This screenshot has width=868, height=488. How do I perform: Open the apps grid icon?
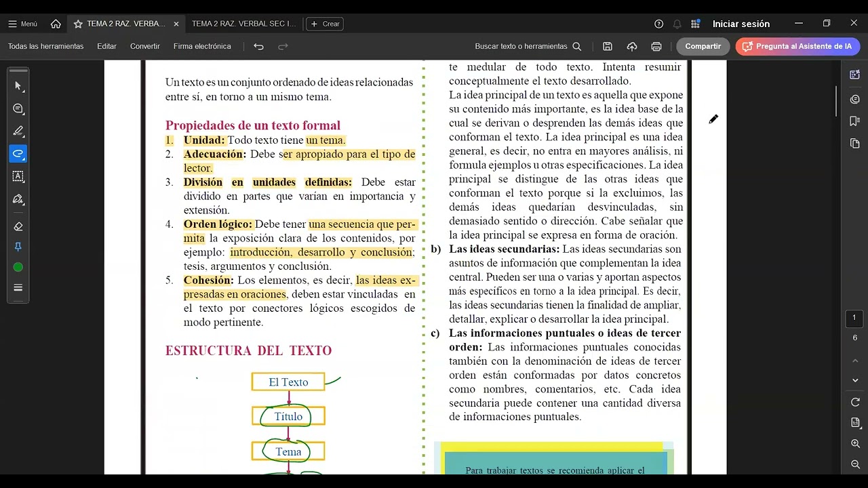point(695,24)
